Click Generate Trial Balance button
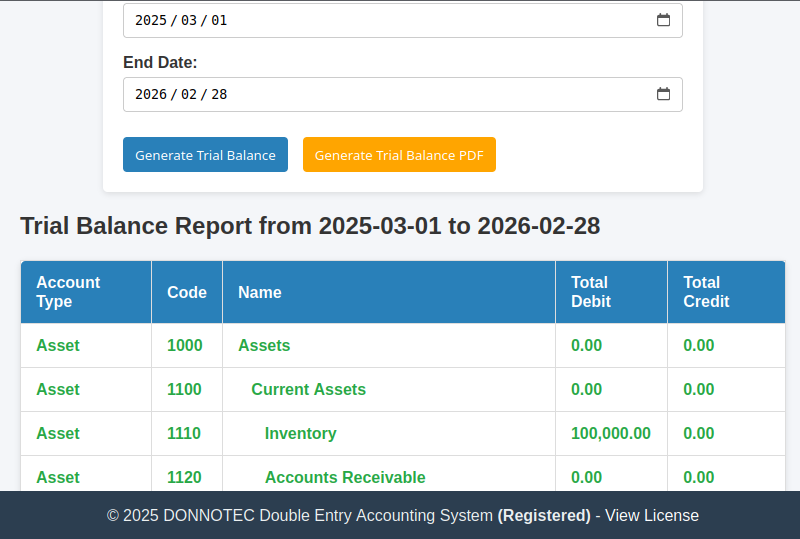Viewport: 800px width, 539px height. coord(205,155)
